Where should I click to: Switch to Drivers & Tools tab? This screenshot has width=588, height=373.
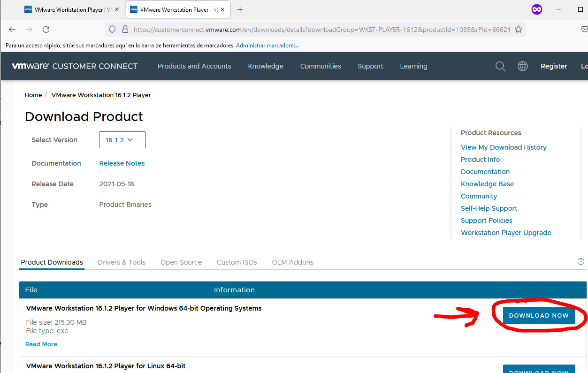(x=122, y=262)
